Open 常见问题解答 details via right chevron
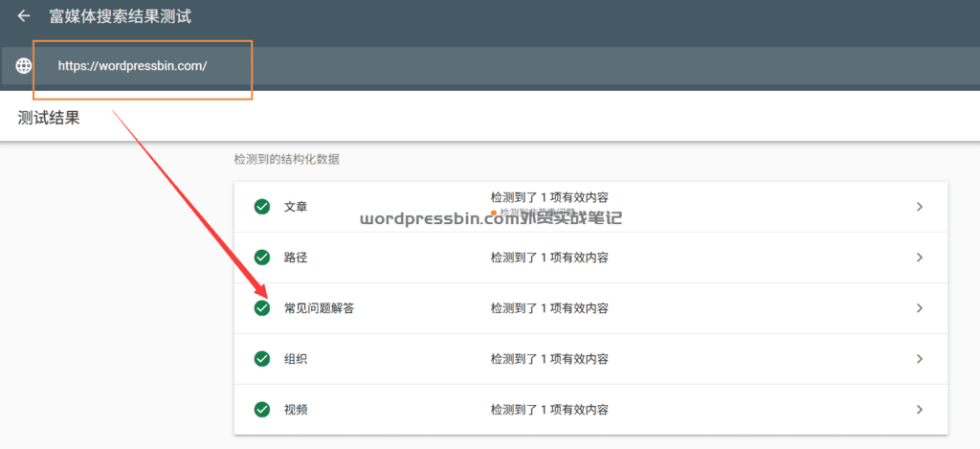This screenshot has height=449, width=980. click(919, 308)
